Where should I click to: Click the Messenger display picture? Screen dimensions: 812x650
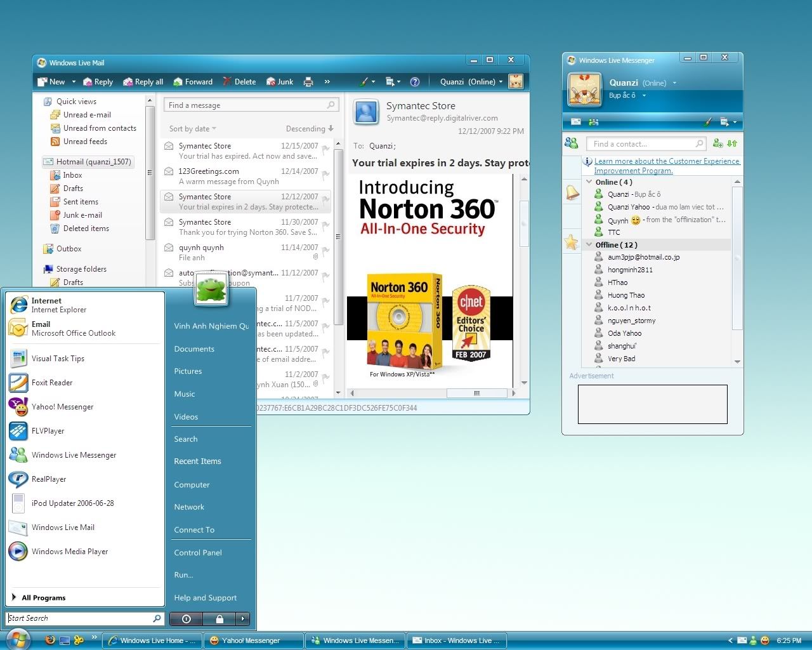coord(584,90)
